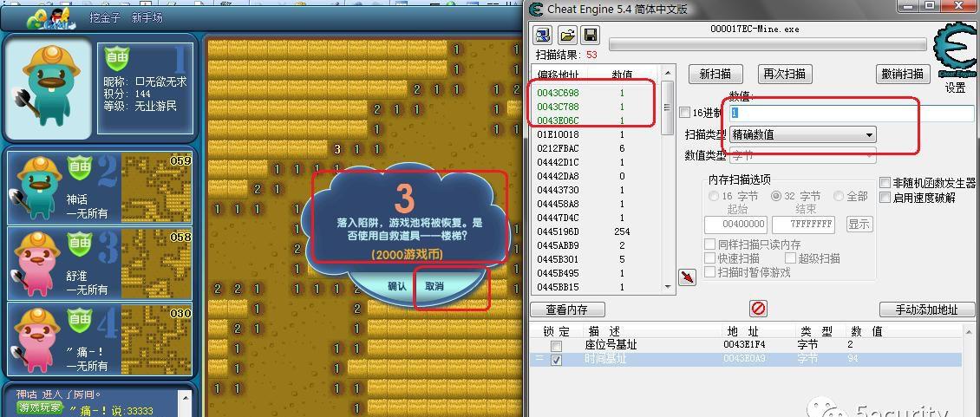Open the process list icon in Cheat Engine
This screenshot has height=417, width=980.
tap(545, 35)
